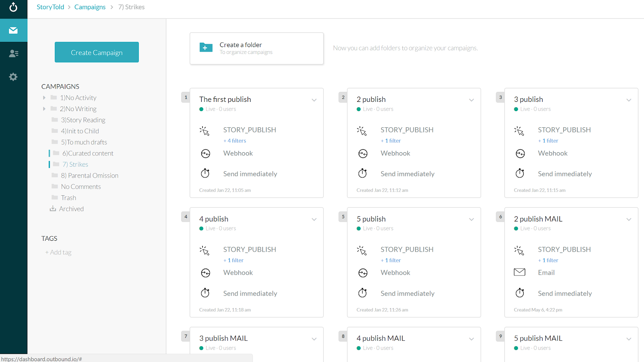This screenshot has height=362, width=644.
Task: Click the Create Campaign button
Action: pos(97,52)
